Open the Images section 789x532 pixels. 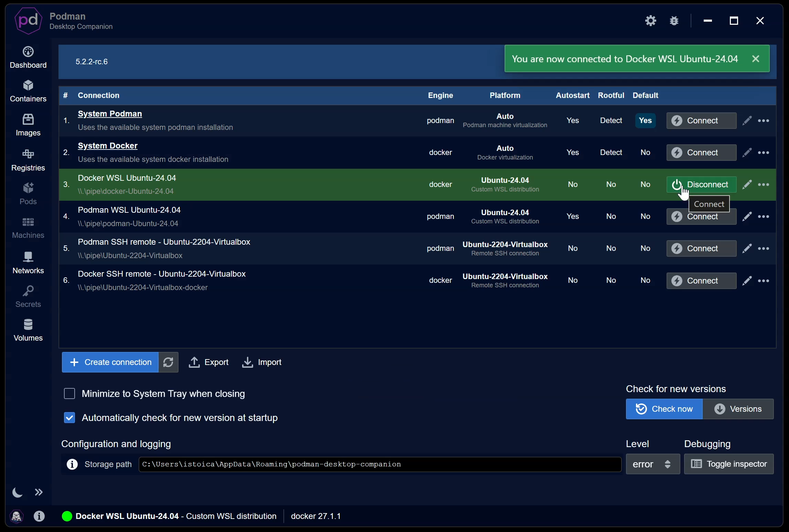pos(28,125)
